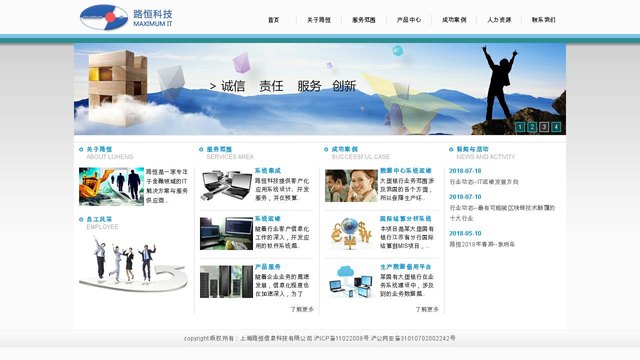Click 了解更多 under the success cases column
Screen dimensions: 640x360
tap(427, 309)
